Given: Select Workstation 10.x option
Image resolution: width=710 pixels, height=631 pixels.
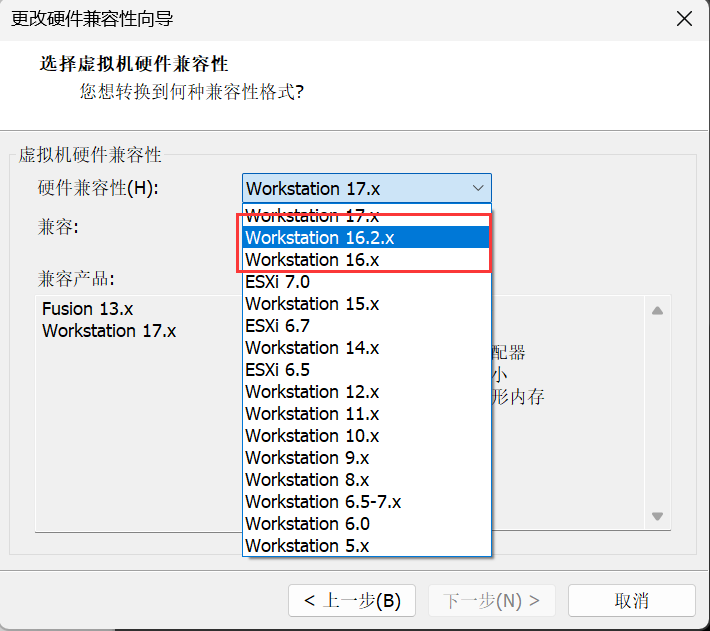Looking at the screenshot, I should (x=367, y=436).
